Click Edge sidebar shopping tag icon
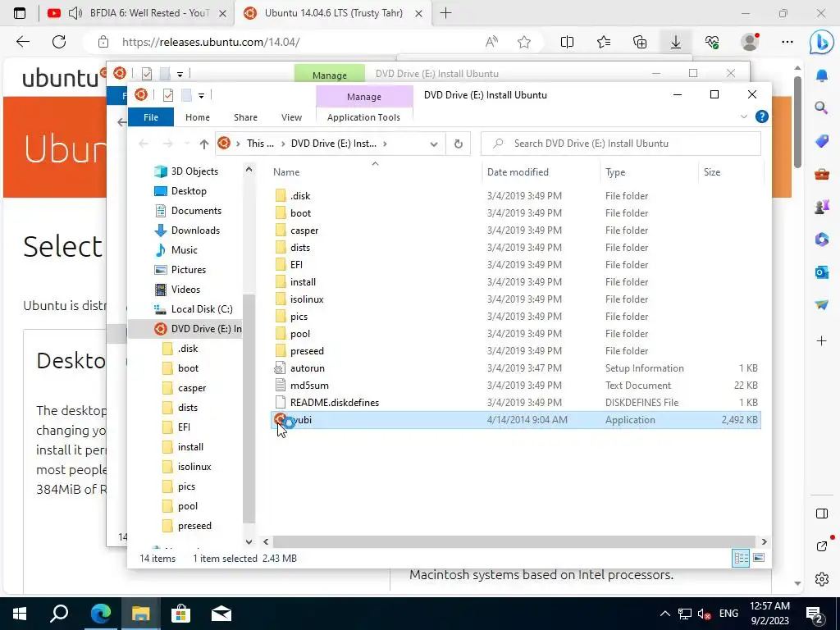The height and width of the screenshot is (630, 840). coord(821,141)
